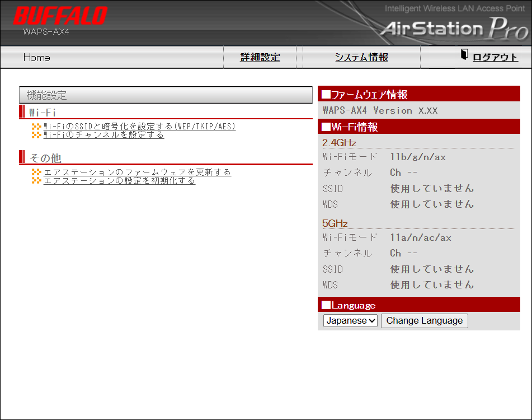Screen dimensions: 532x420
Task: Open the firmware update link
Action: coord(138,172)
